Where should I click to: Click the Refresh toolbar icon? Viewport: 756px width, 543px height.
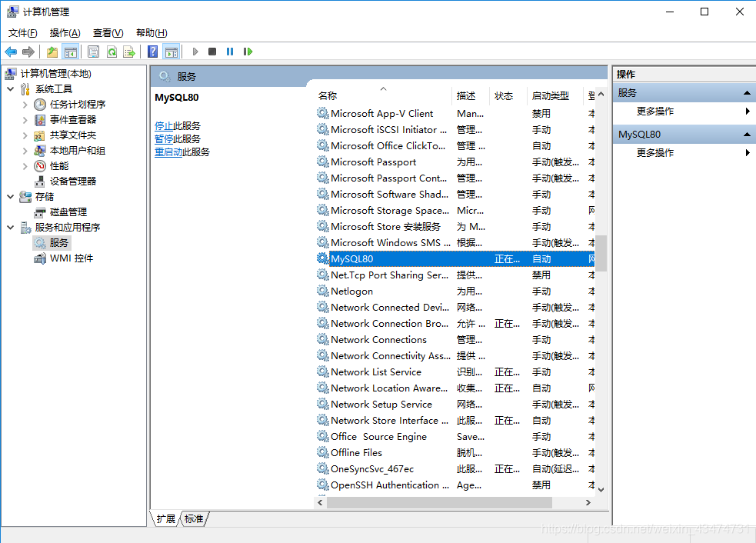click(112, 52)
